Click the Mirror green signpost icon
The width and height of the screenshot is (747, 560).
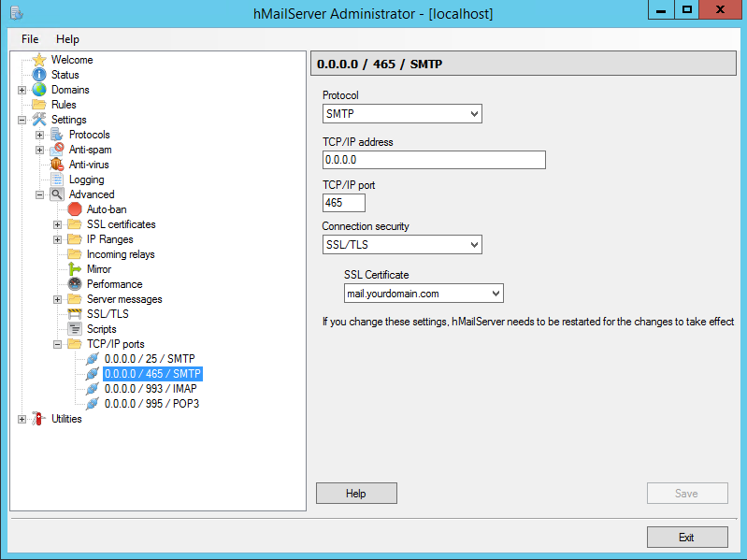coord(75,269)
